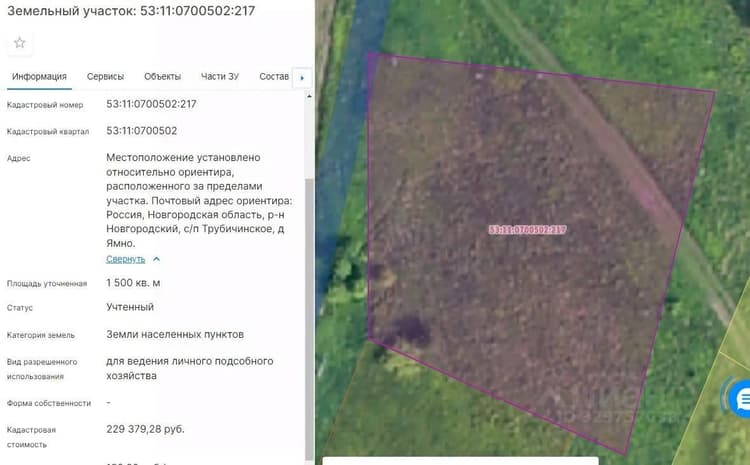Click для ведения личного подсобного хозяйства text
This screenshot has width=750, height=465.
point(190,368)
